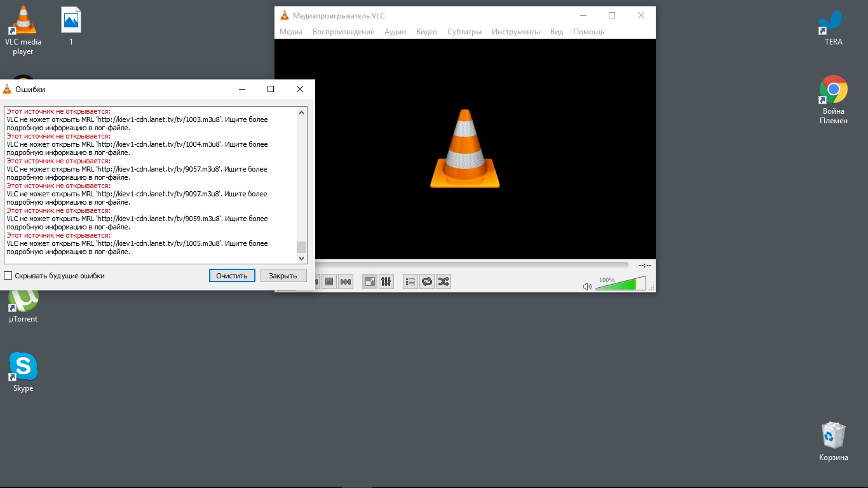The width and height of the screenshot is (868, 488).
Task: Select the Google Chrome desktop icon
Action: (833, 90)
